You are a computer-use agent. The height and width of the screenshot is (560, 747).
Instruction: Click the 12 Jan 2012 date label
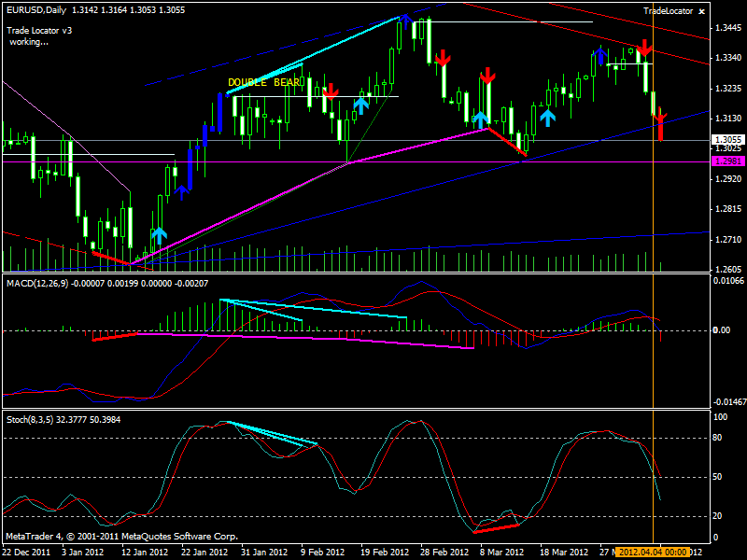[145, 553]
